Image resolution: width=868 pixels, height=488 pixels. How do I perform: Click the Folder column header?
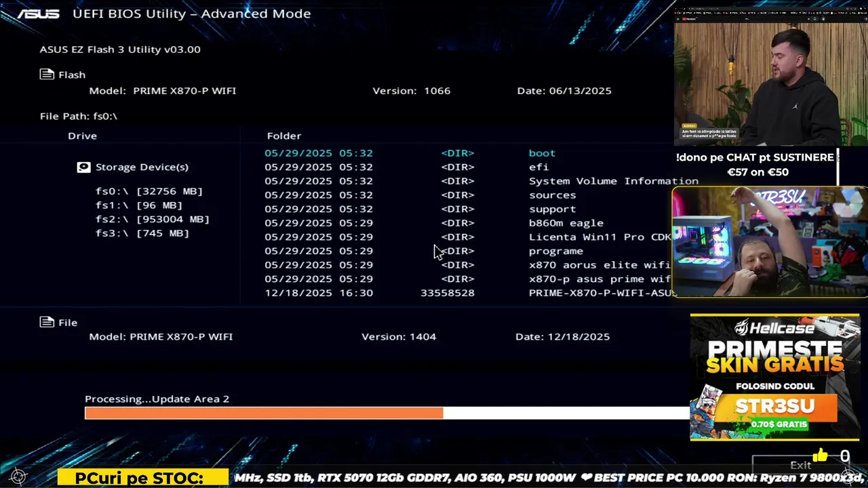point(284,136)
